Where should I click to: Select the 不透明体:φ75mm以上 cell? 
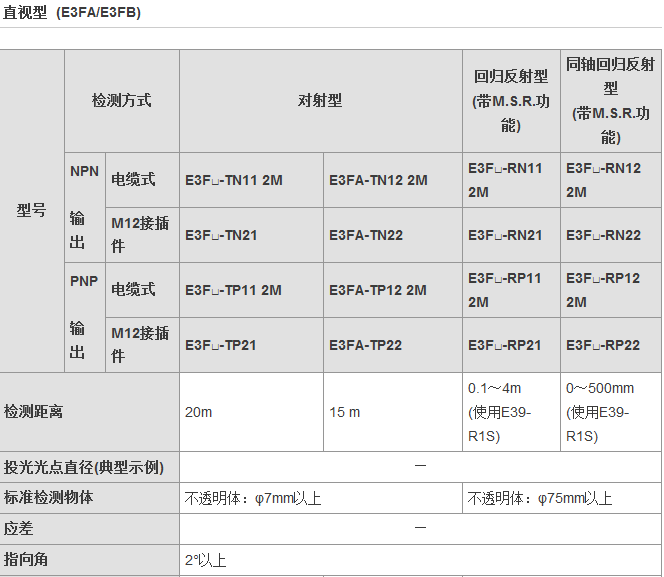point(540,498)
